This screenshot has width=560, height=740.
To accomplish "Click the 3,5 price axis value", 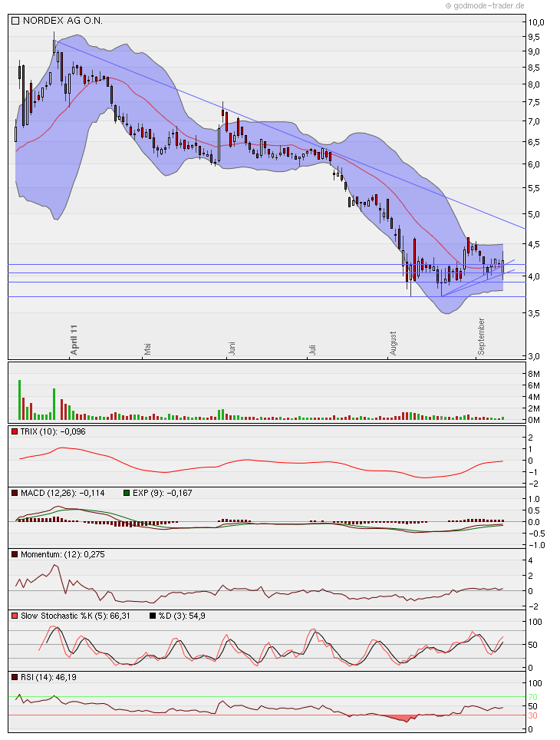I will click(x=534, y=313).
